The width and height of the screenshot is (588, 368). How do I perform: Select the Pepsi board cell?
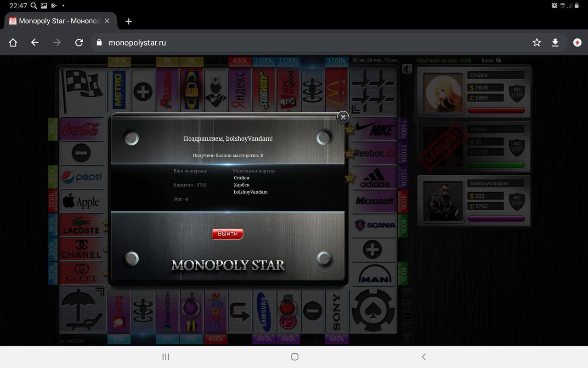82,178
